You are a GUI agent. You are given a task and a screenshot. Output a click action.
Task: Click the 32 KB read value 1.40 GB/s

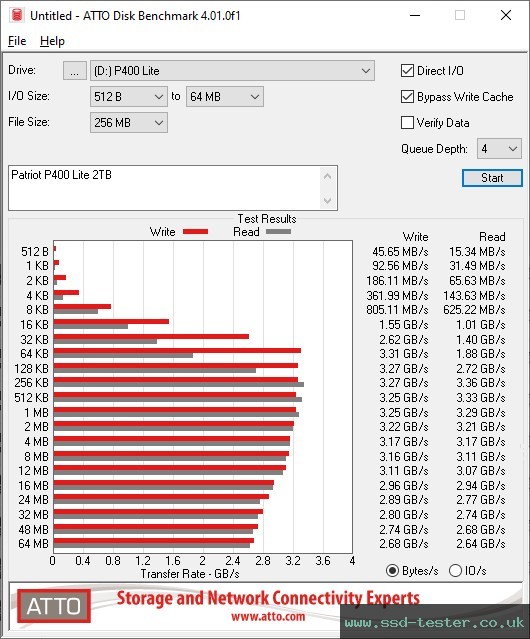481,339
